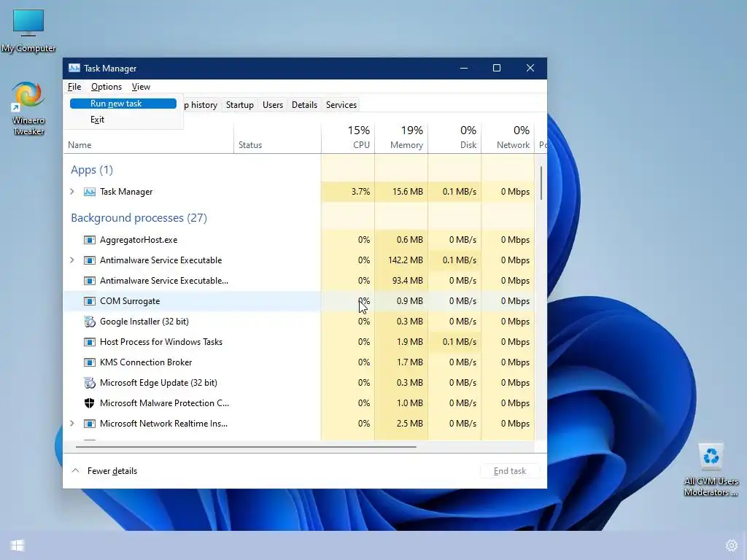Viewport: 747px width, 560px height.
Task: Click the AggregatorHost.exe process icon
Action: pos(89,239)
